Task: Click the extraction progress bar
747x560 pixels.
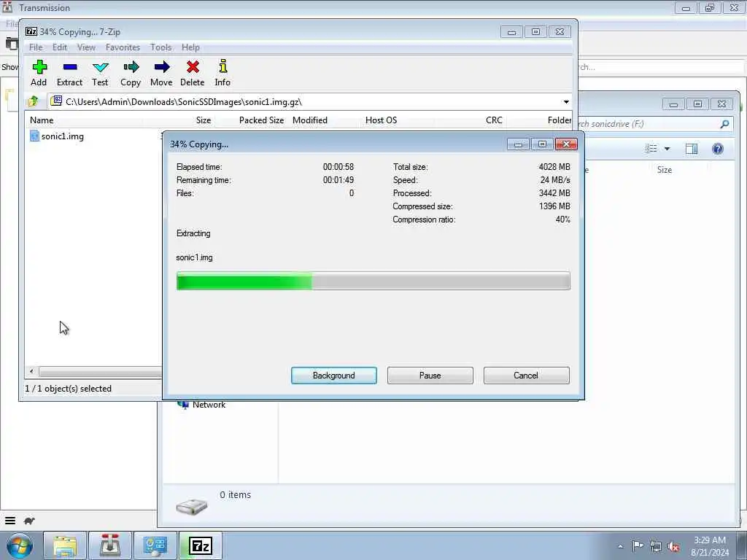Action: tap(373, 281)
